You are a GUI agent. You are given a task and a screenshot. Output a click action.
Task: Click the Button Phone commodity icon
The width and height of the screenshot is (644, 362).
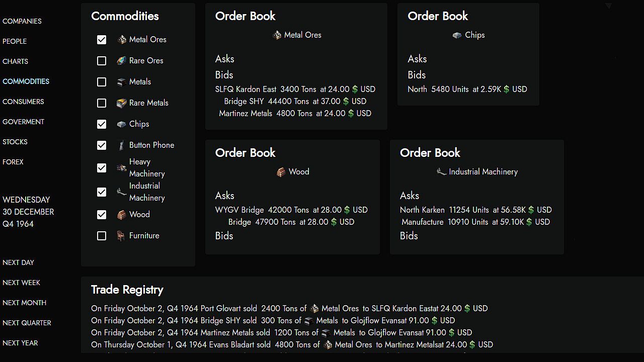[121, 145]
